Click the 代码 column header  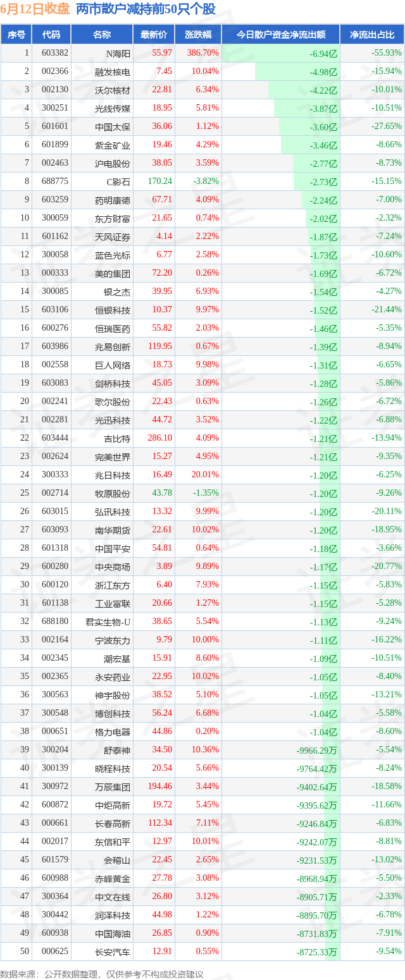pyautogui.click(x=51, y=35)
